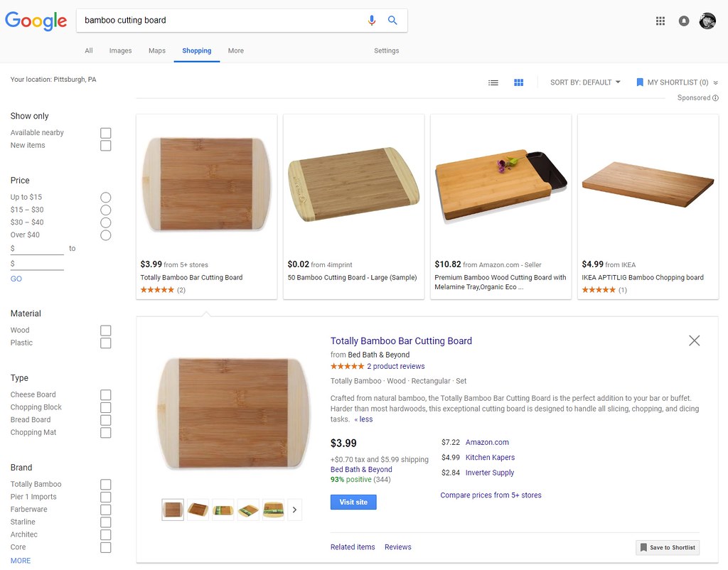
Task: Close the product details panel
Action: [695, 340]
